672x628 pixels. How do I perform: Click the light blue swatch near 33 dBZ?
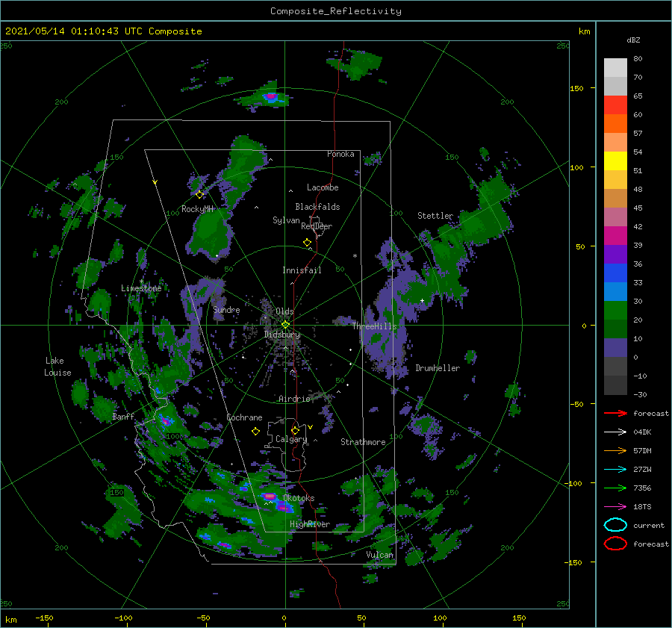615,292
